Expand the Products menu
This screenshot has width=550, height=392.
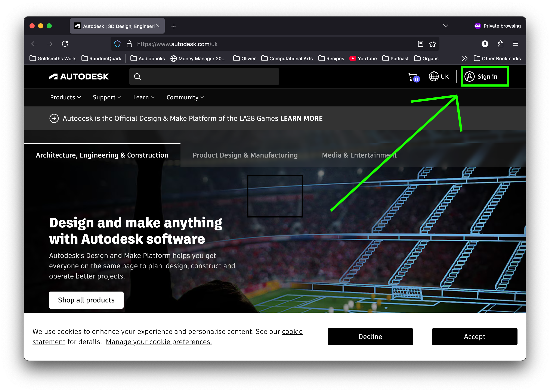click(x=65, y=97)
